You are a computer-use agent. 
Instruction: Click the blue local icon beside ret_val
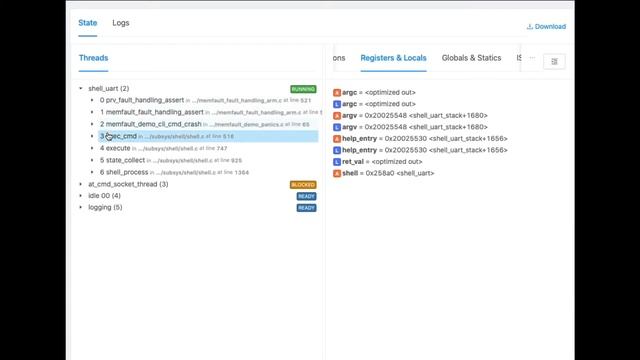(337, 162)
